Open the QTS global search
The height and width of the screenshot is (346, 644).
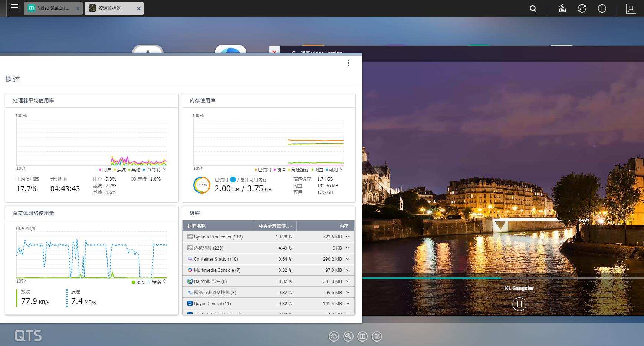coord(533,9)
